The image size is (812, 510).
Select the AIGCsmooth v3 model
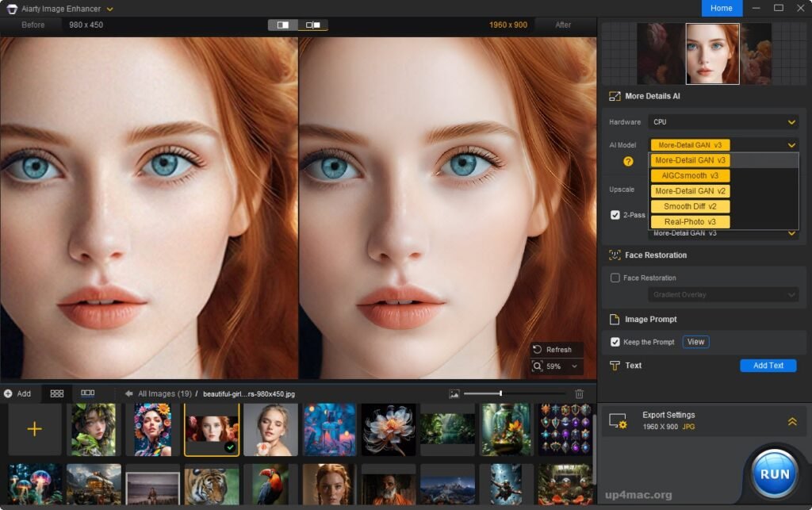[x=689, y=175]
